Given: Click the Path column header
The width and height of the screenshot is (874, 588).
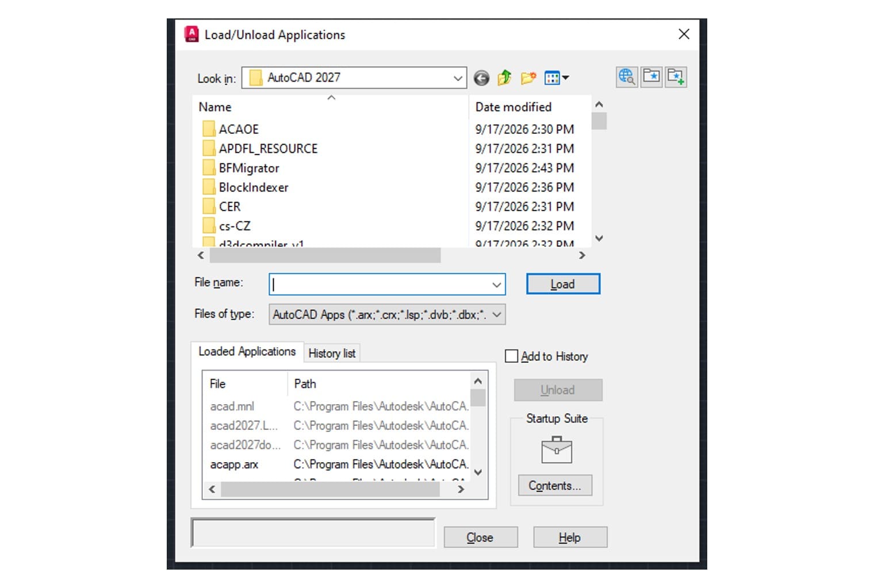Looking at the screenshot, I should point(378,383).
